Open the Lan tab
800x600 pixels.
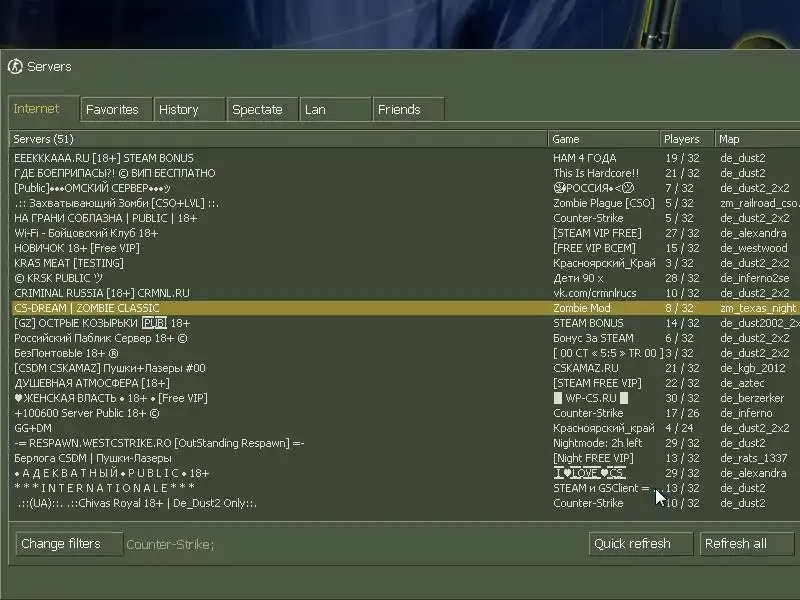coord(335,109)
